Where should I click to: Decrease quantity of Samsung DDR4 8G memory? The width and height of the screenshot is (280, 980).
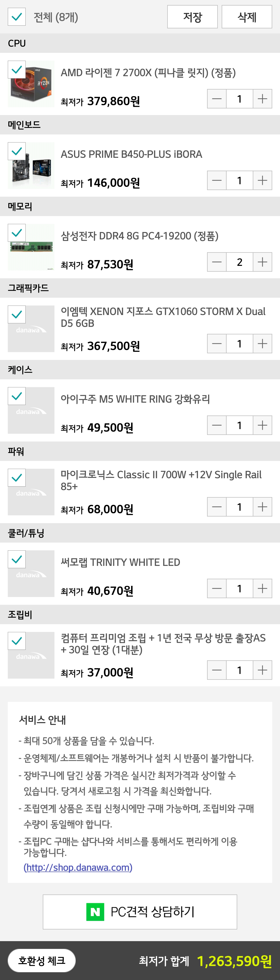tap(217, 262)
